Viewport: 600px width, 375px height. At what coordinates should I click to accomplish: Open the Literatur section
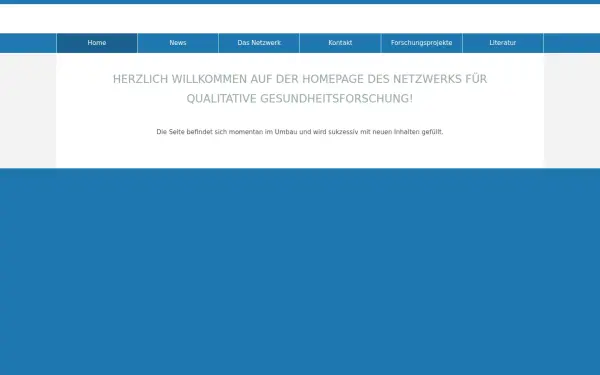pos(503,43)
